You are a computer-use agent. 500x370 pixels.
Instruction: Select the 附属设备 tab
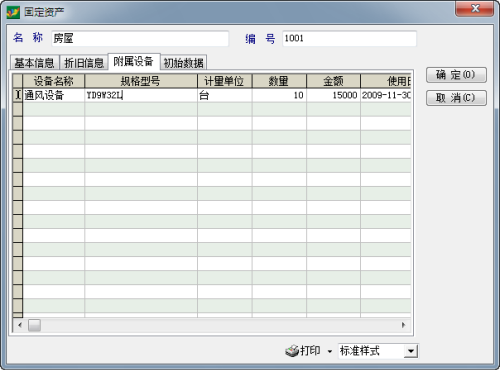(134, 61)
